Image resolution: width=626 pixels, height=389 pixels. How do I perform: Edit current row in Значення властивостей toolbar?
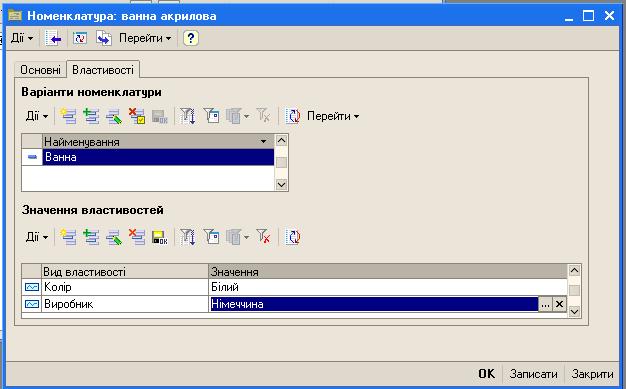click(x=114, y=237)
